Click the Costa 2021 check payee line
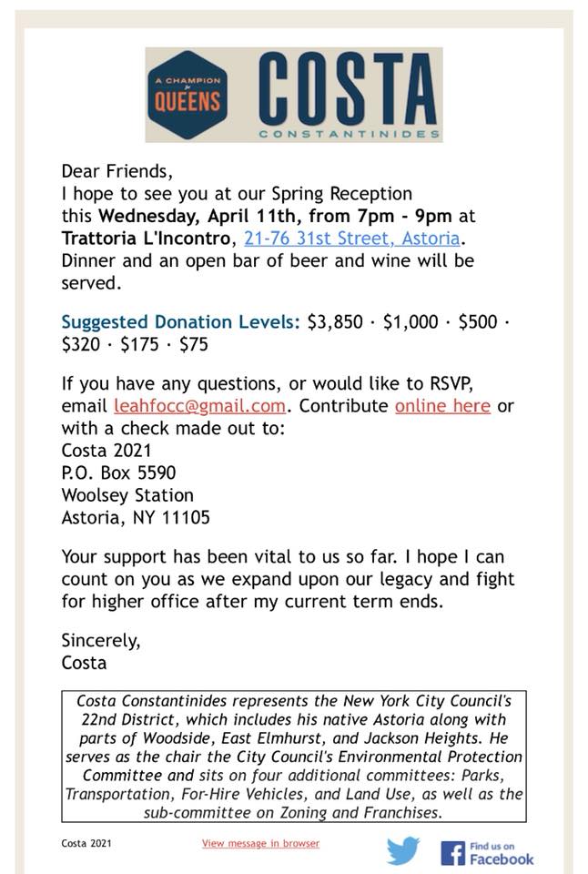588x874 pixels. pos(106,450)
